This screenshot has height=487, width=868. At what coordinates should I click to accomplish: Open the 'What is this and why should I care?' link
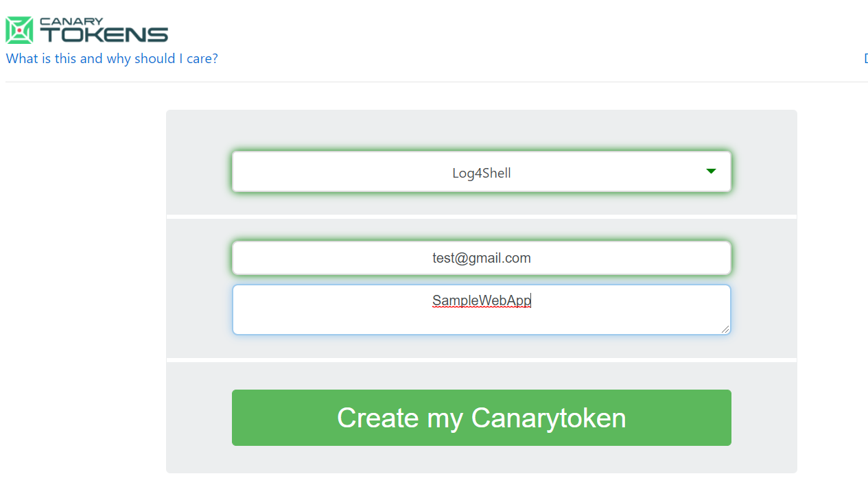click(112, 58)
